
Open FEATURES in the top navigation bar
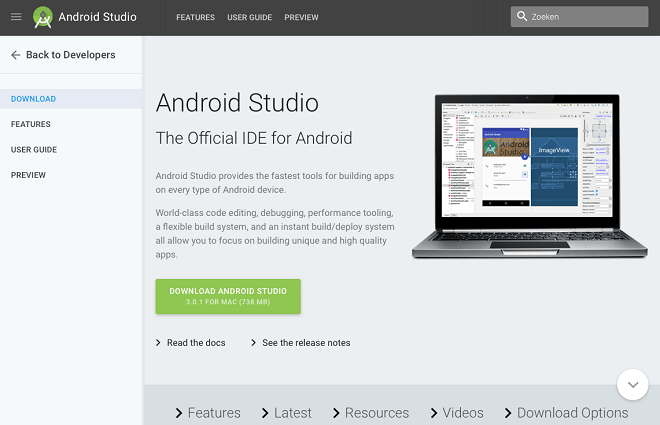click(x=195, y=17)
